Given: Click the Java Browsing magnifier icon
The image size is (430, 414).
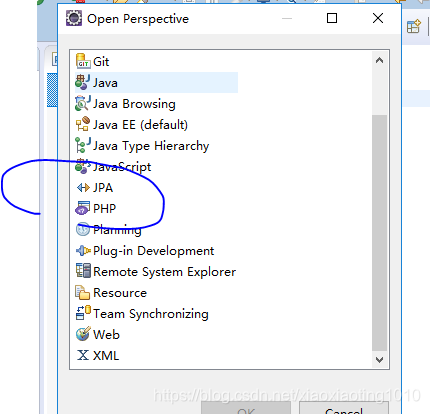Looking at the screenshot, I should pyautogui.click(x=83, y=103).
